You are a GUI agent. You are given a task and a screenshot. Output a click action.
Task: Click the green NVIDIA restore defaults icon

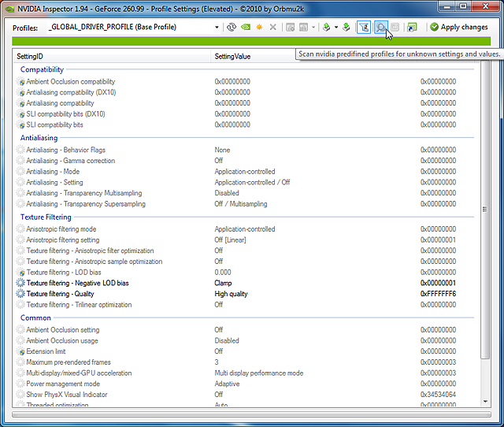click(x=246, y=28)
